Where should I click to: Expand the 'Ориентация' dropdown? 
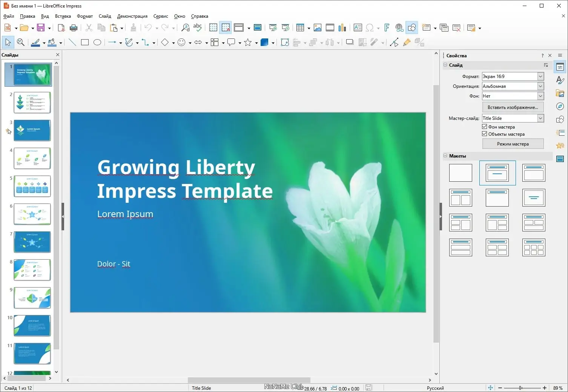[x=540, y=86]
